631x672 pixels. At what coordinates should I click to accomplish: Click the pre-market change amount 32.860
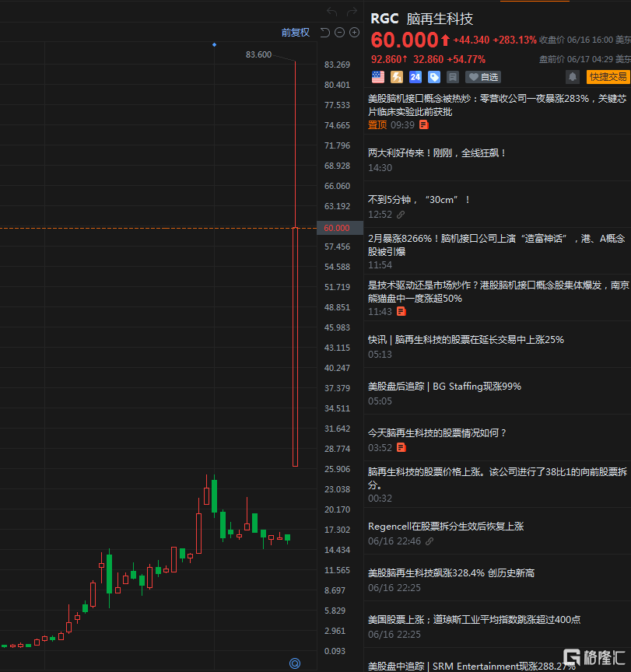point(428,59)
